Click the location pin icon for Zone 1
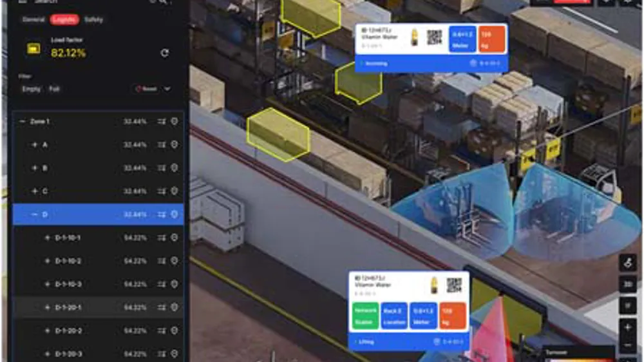This screenshot has height=362, width=644. [174, 121]
